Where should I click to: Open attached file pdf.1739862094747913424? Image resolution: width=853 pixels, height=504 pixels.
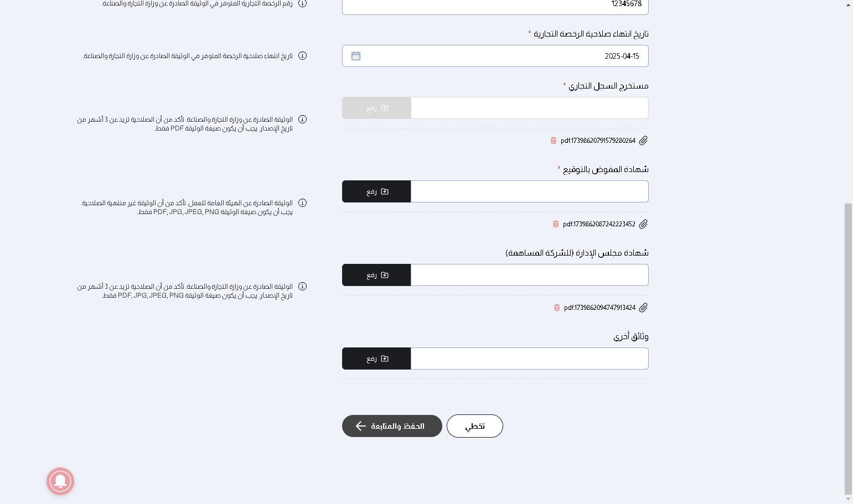[599, 308]
